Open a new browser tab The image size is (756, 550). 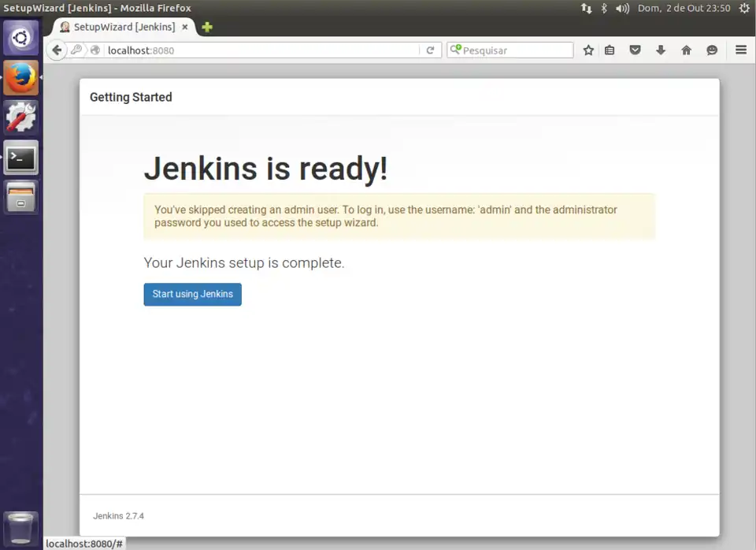[x=206, y=26]
